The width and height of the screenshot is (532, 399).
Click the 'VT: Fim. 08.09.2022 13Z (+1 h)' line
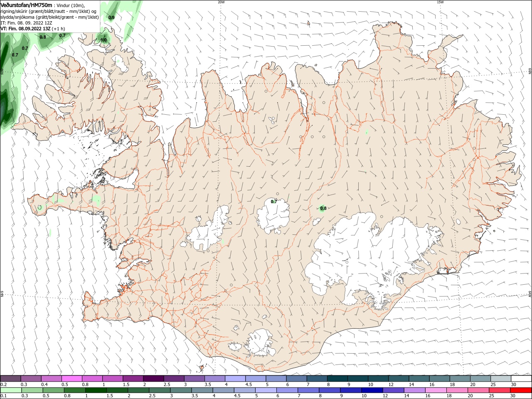[x=33, y=29]
